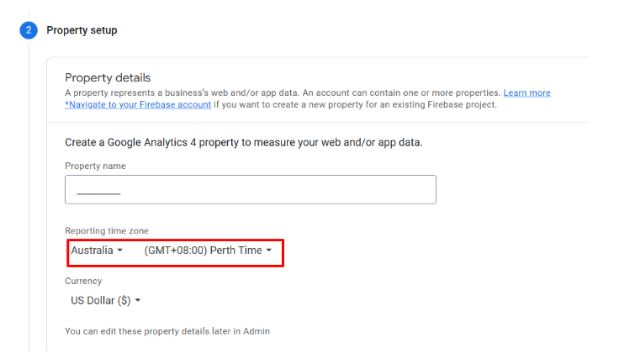Click the 'existing Firebase project' sentence text

point(355,104)
